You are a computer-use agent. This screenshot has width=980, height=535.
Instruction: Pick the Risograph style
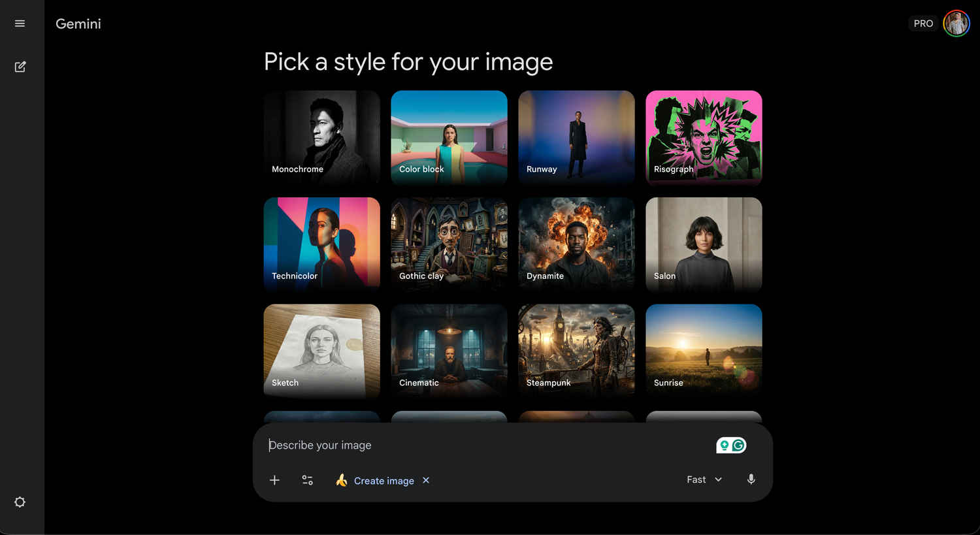[x=704, y=137]
